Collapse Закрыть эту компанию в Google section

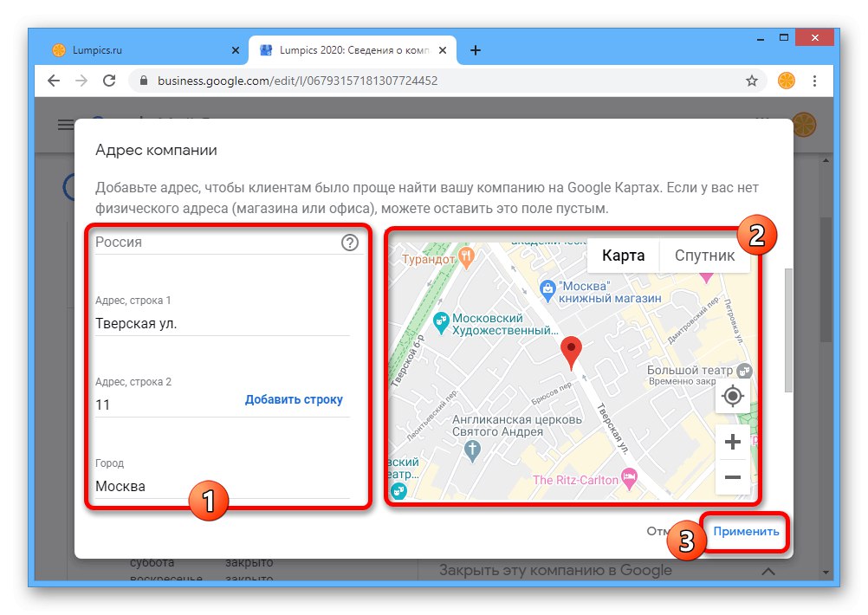click(x=768, y=571)
